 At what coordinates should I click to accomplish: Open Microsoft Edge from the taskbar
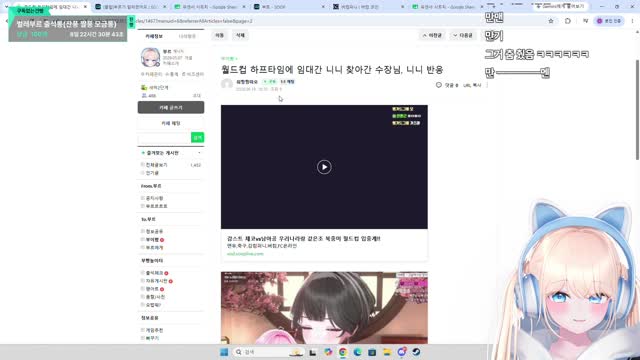point(358,352)
